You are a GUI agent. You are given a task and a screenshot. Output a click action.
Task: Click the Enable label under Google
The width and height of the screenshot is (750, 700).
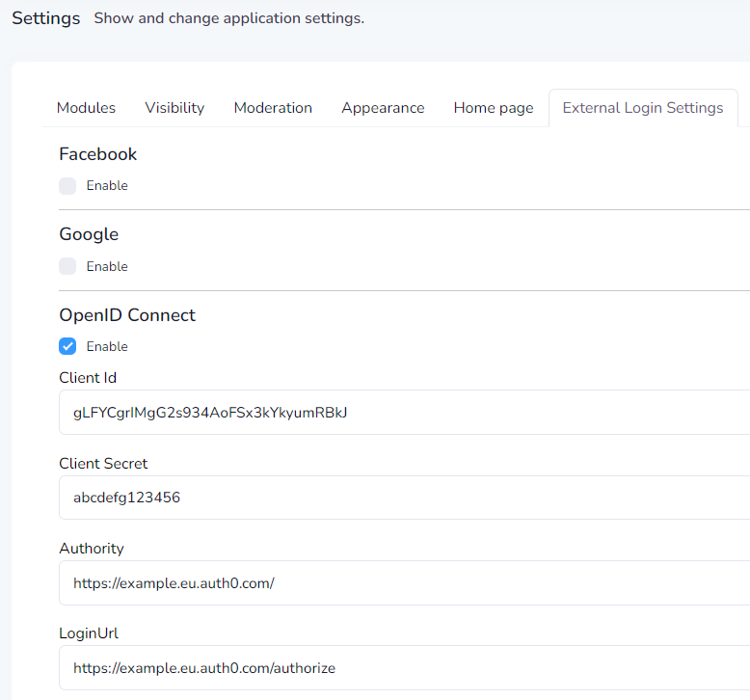click(107, 266)
